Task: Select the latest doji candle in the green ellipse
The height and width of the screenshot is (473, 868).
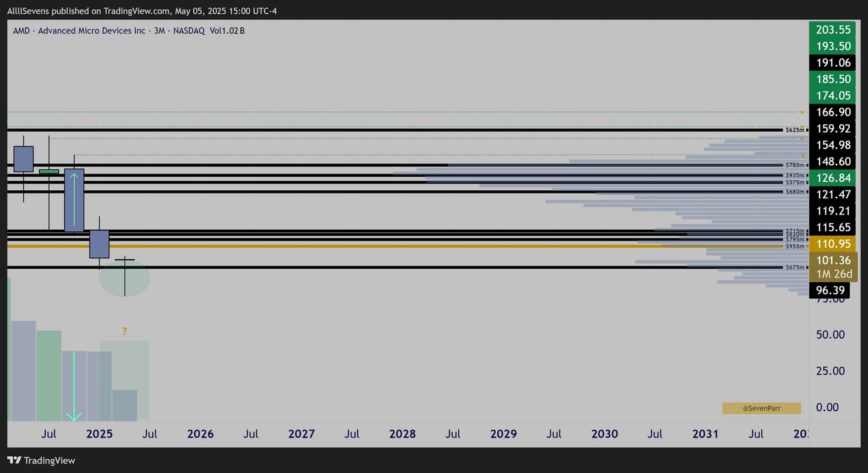Action: [124, 275]
